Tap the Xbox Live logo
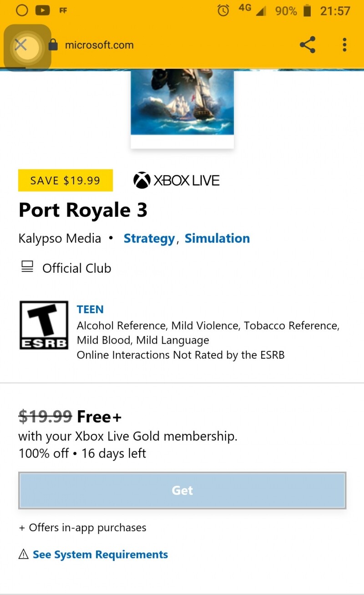Screen dimensions: 364x595 [176, 180]
